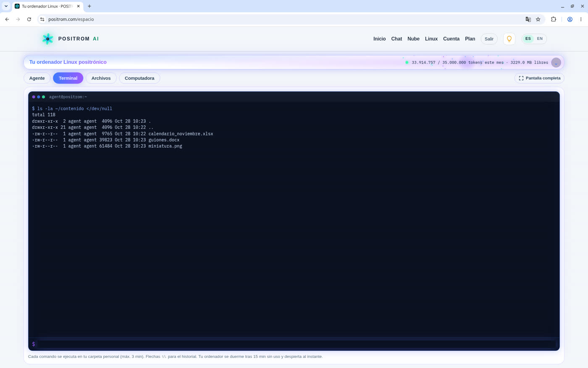Click the Pantalla completa fullscreen button
588x368 pixels.
[539, 78]
